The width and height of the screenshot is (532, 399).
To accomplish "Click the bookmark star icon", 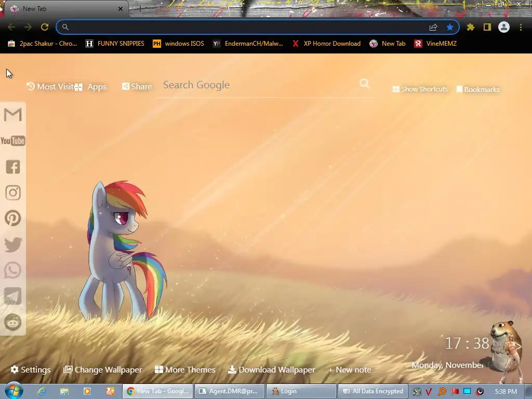I will (x=450, y=27).
